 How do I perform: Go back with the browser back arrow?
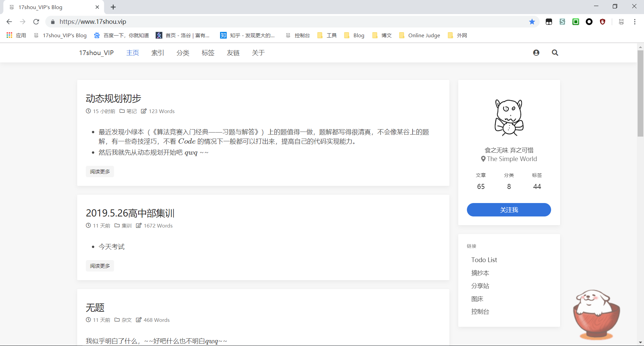click(9, 22)
